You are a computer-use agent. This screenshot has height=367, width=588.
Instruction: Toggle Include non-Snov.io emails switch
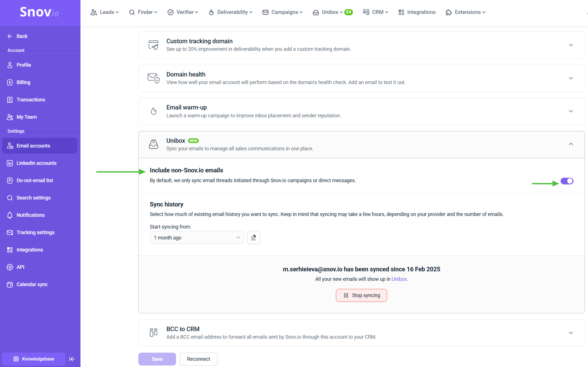coord(567,181)
